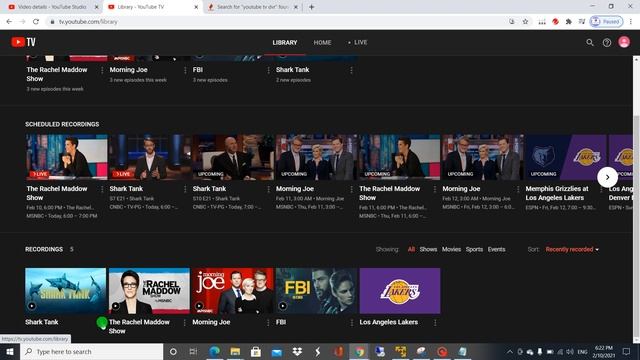This screenshot has width=640, height=360.
Task: Click the YouTube TV logo
Action: point(23,42)
